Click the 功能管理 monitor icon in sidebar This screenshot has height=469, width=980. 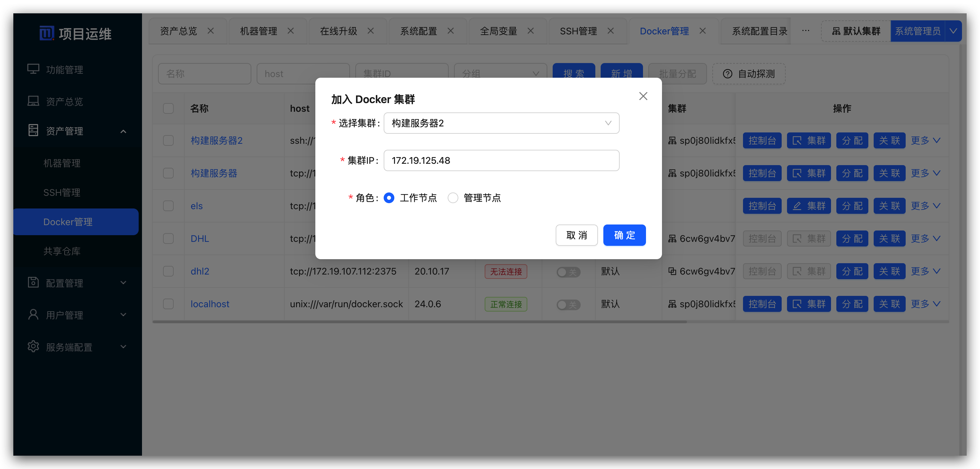pyautogui.click(x=33, y=69)
